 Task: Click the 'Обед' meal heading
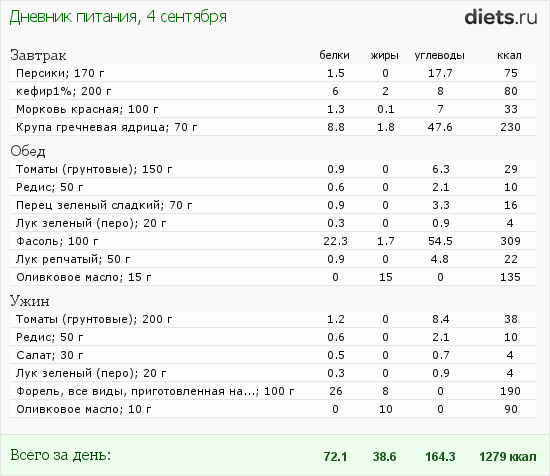click(28, 151)
